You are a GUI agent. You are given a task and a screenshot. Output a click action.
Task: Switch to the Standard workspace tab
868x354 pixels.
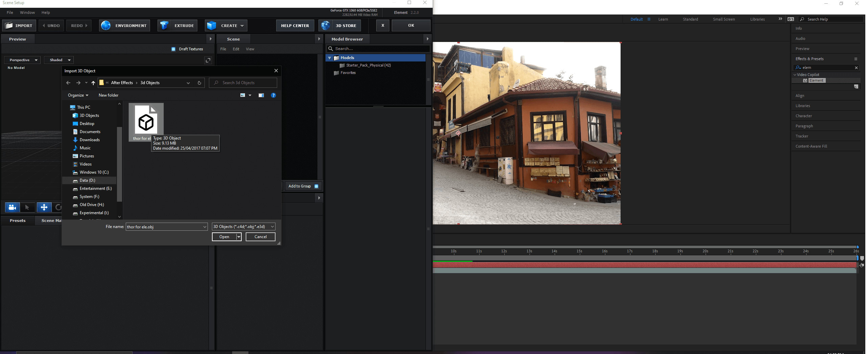[690, 19]
